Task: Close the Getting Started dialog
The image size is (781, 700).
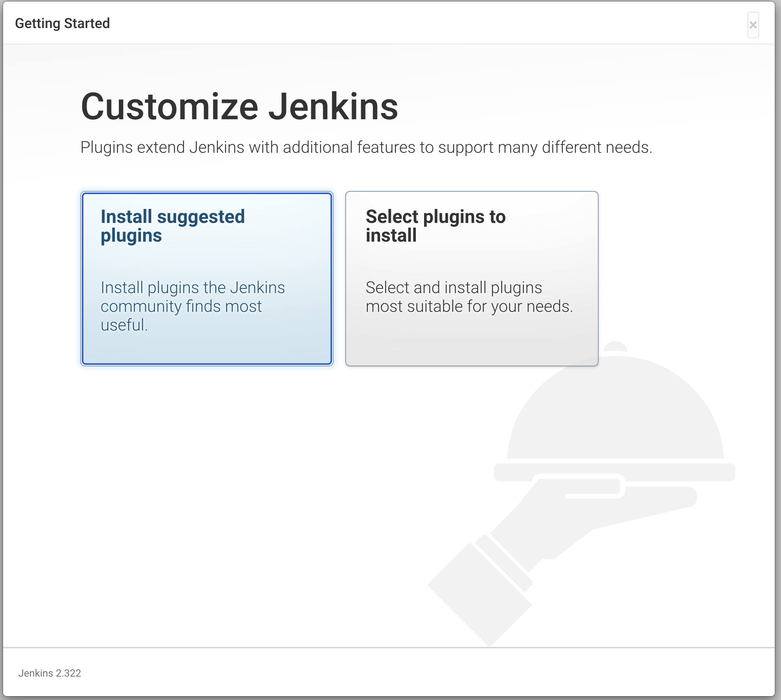Action: tap(753, 25)
